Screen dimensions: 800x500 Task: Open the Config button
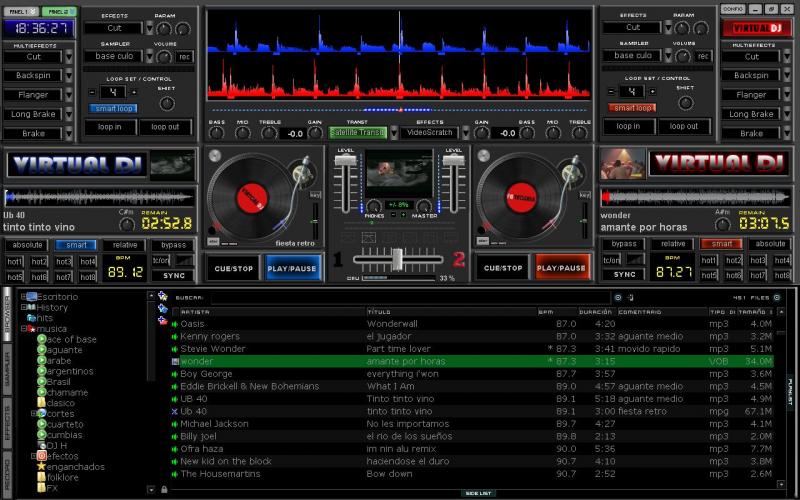tap(733, 9)
